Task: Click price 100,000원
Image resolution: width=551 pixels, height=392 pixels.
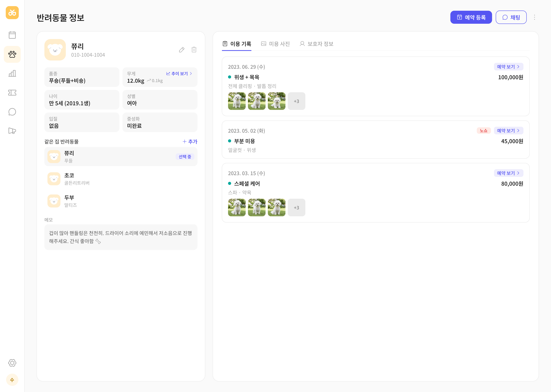Action: 510,77
